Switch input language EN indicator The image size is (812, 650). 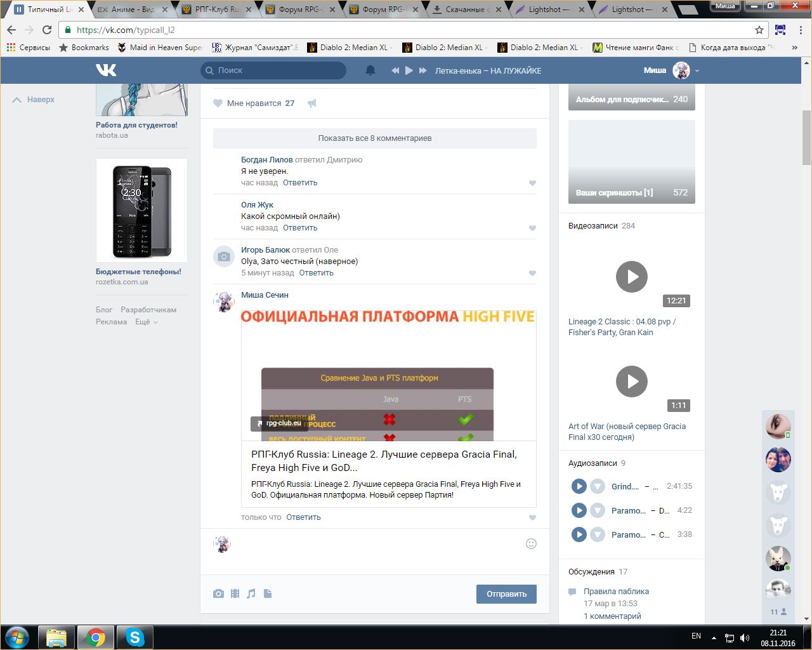[696, 636]
